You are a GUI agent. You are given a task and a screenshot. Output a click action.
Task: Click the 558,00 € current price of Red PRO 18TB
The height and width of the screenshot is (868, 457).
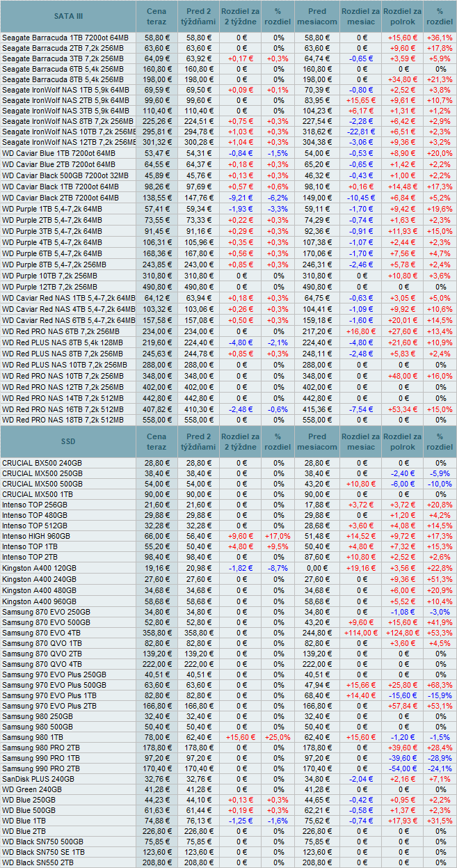(x=157, y=420)
